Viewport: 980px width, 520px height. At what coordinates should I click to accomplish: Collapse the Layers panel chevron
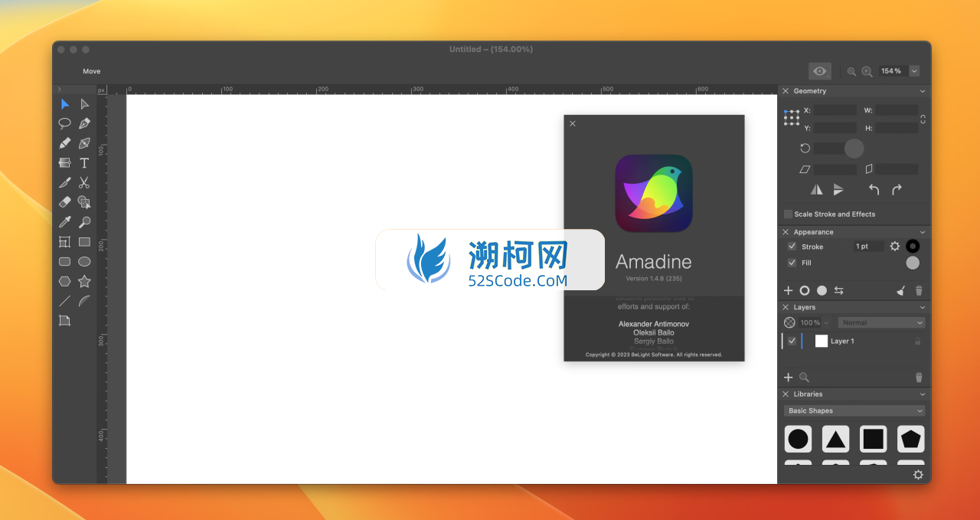(x=923, y=307)
